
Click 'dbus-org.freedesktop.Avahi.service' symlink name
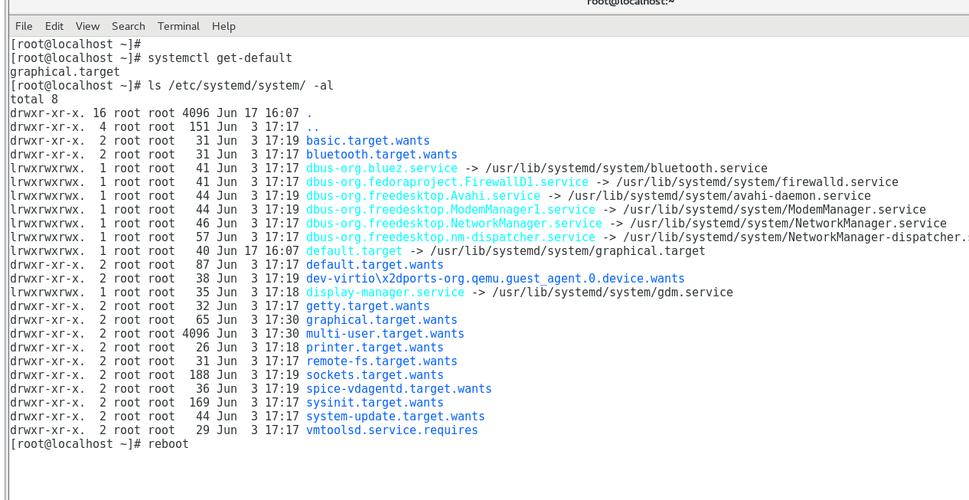point(423,196)
